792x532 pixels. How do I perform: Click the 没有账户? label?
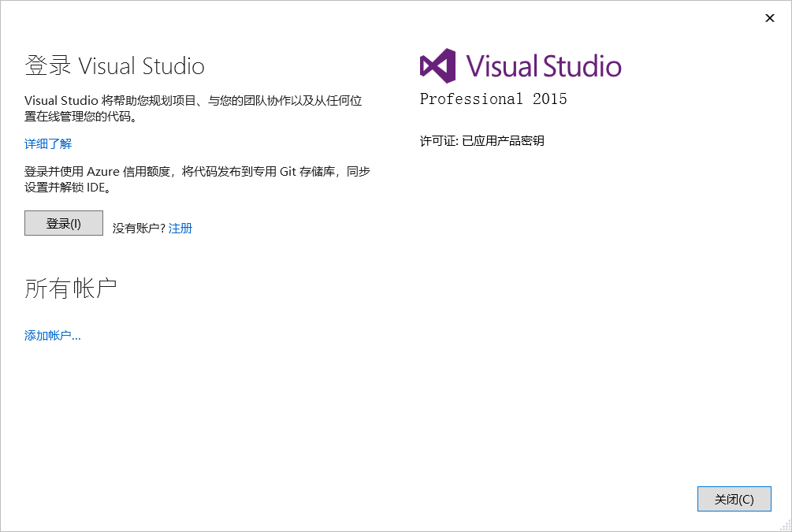click(x=139, y=229)
